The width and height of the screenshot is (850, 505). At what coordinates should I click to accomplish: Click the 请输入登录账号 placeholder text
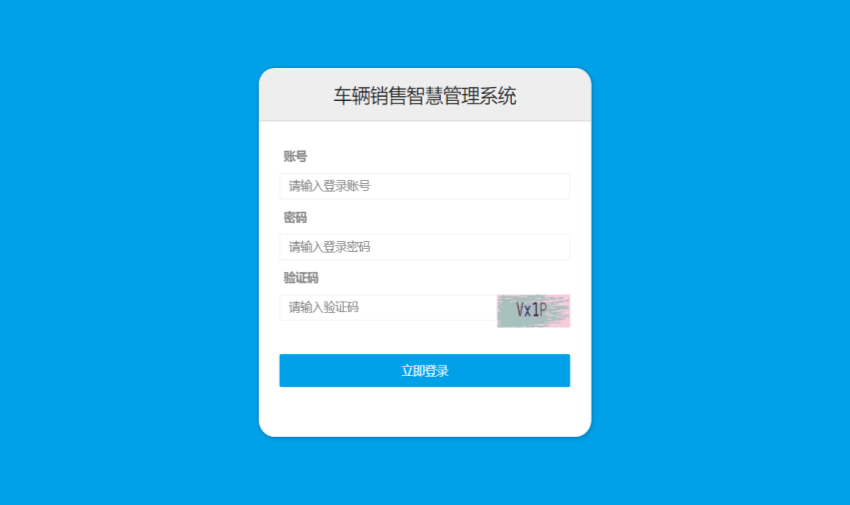click(330, 186)
